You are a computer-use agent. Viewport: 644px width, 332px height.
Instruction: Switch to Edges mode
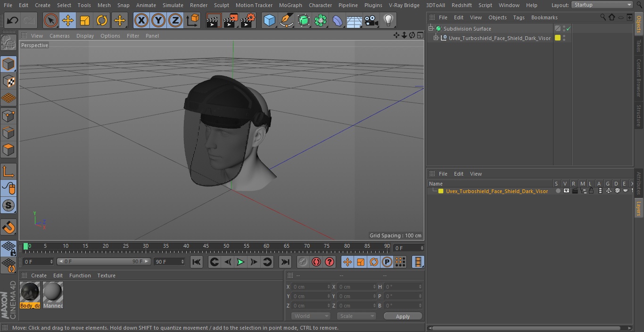coord(8,133)
